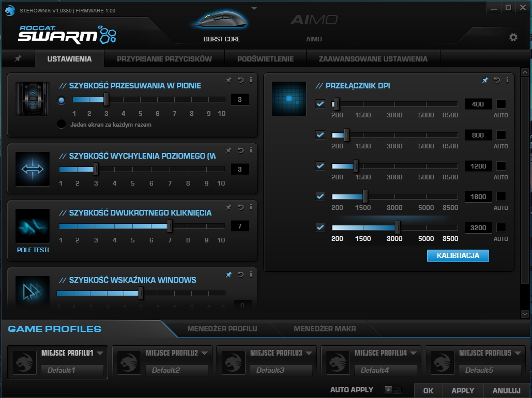The height and width of the screenshot is (398, 532).
Task: Click the Miejsce Profilu3 Roccat profile icon
Action: pyautogui.click(x=234, y=362)
